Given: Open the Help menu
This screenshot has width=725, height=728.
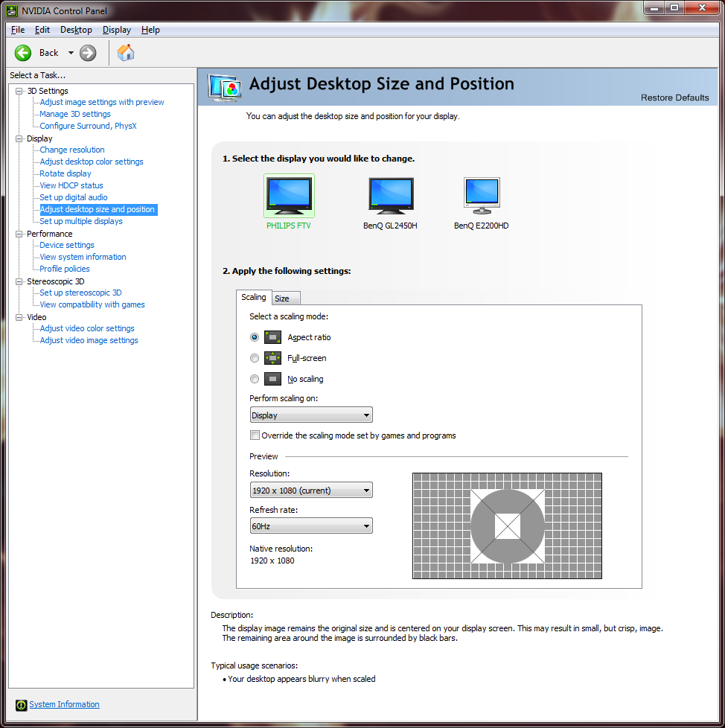Looking at the screenshot, I should (150, 30).
